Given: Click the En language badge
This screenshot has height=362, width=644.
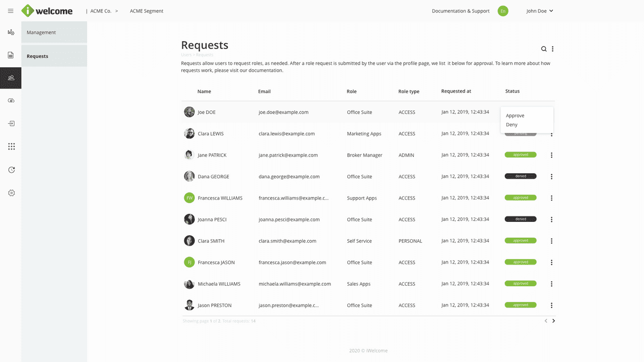Looking at the screenshot, I should click(503, 11).
